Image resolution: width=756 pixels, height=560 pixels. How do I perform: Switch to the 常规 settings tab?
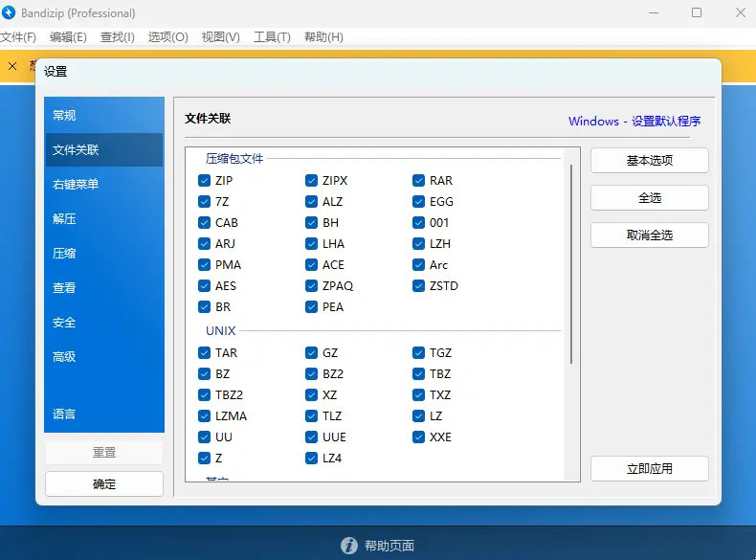(x=104, y=115)
